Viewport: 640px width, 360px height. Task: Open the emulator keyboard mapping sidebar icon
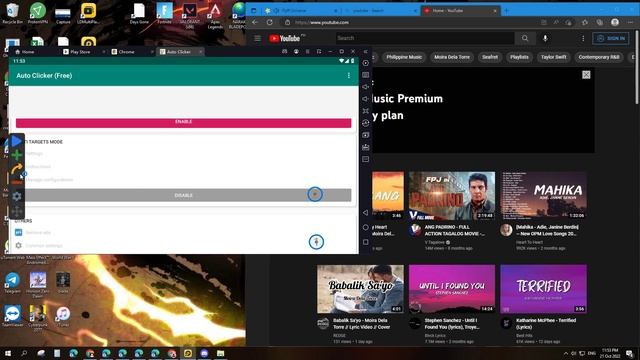pyautogui.click(x=366, y=75)
